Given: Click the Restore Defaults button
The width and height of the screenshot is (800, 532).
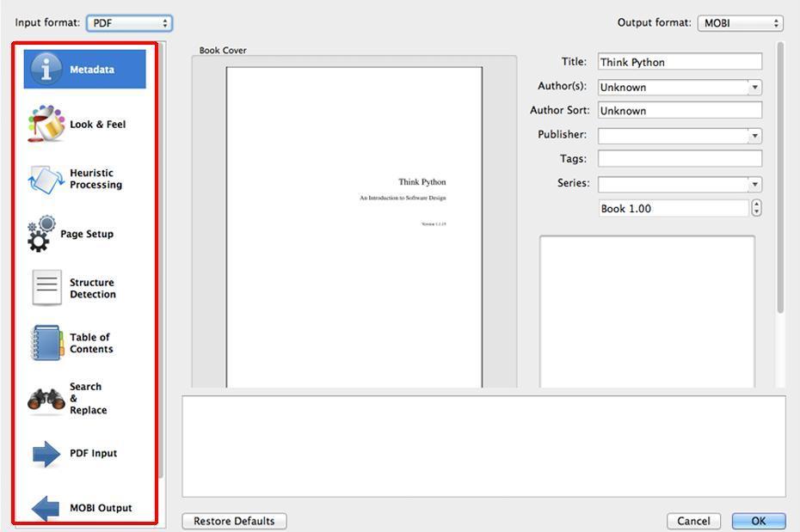Looking at the screenshot, I should pos(234,521).
